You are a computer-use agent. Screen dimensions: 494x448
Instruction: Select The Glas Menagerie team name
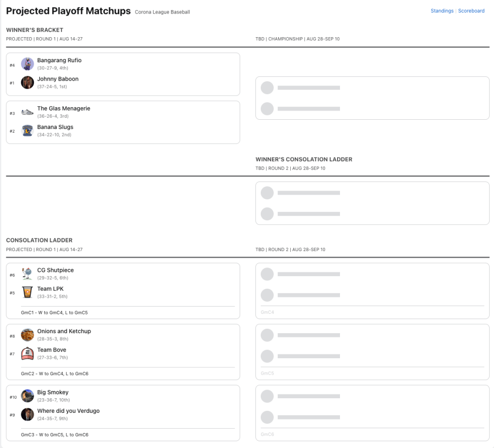(x=64, y=109)
